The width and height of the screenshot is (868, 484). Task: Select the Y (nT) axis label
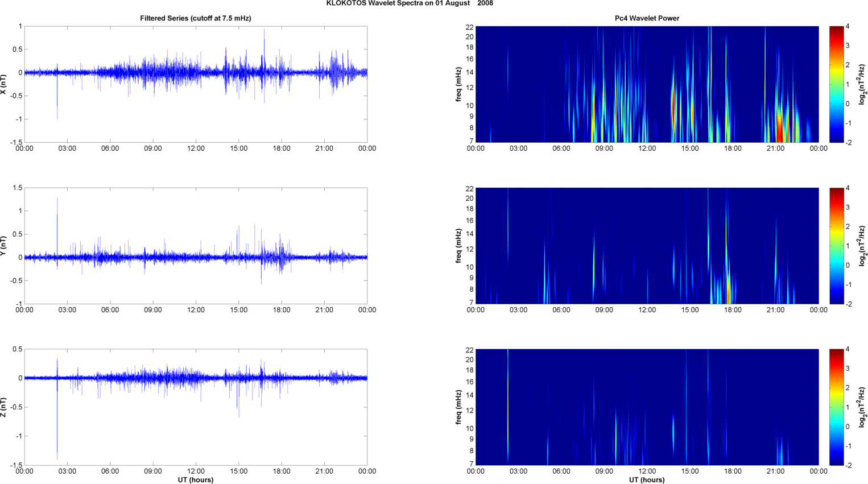pos(4,246)
